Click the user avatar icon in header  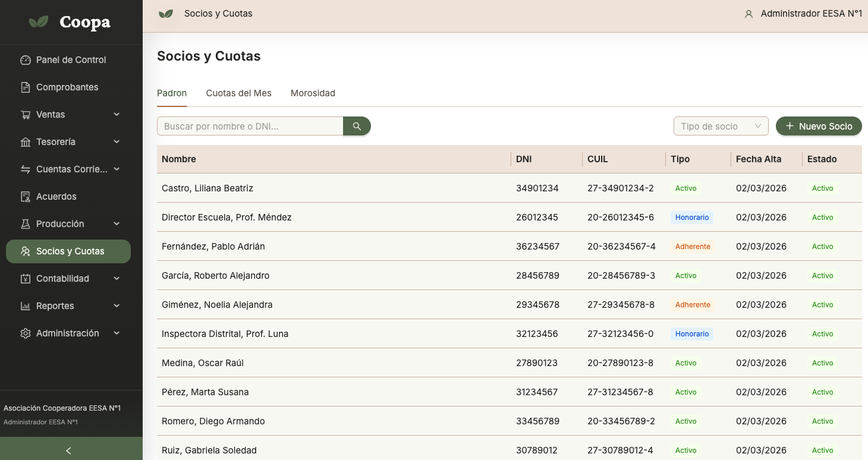coord(749,14)
